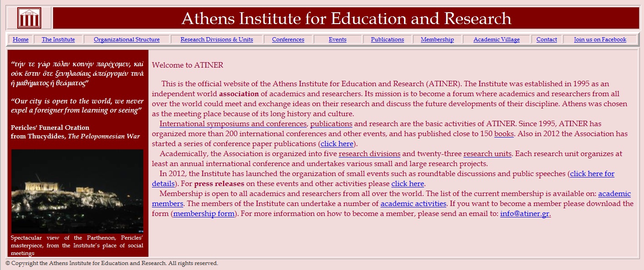This screenshot has height=270, width=644.
Task: Open the research divisions link
Action: pyautogui.click(x=370, y=154)
